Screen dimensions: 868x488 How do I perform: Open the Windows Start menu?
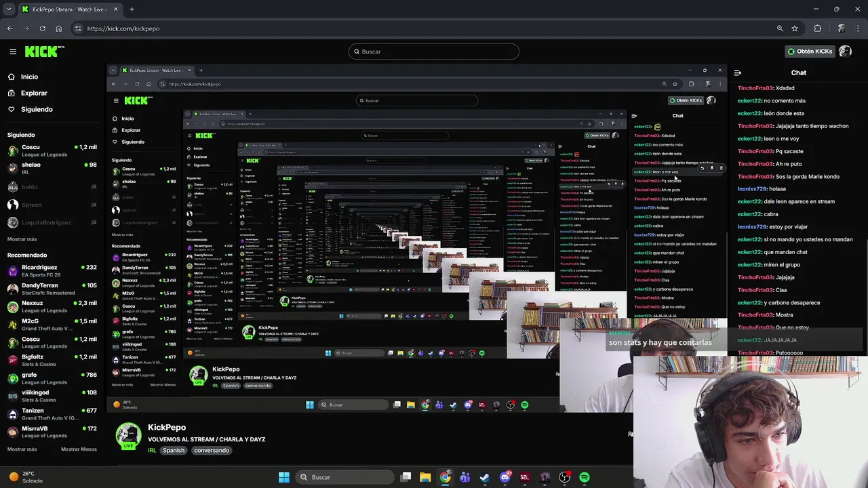pyautogui.click(x=284, y=477)
